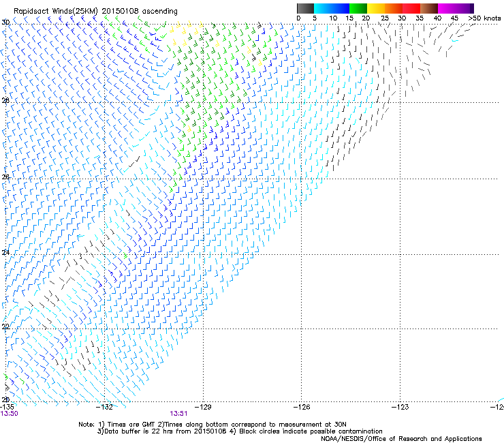Image resolution: width=504 pixels, height=443 pixels.
Task: Click the legend number 35 label
Action: [x=420, y=18]
